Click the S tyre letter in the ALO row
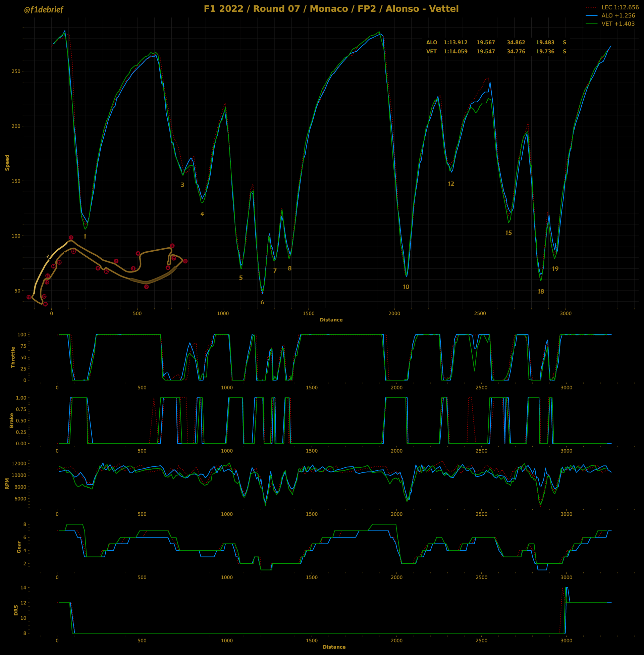This screenshot has width=644, height=655. coord(565,43)
